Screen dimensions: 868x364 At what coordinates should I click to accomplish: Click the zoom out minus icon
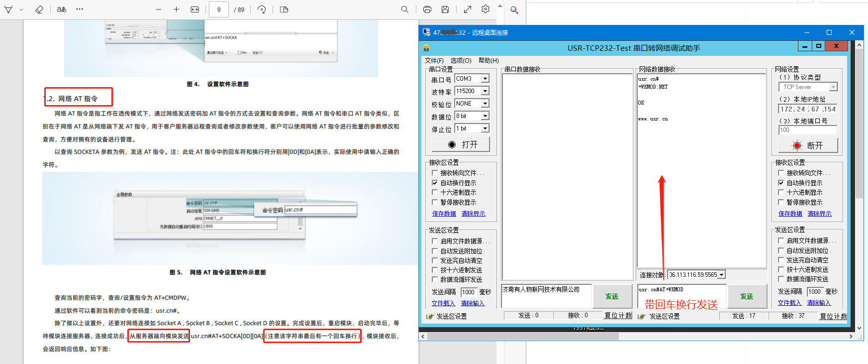(x=159, y=9)
